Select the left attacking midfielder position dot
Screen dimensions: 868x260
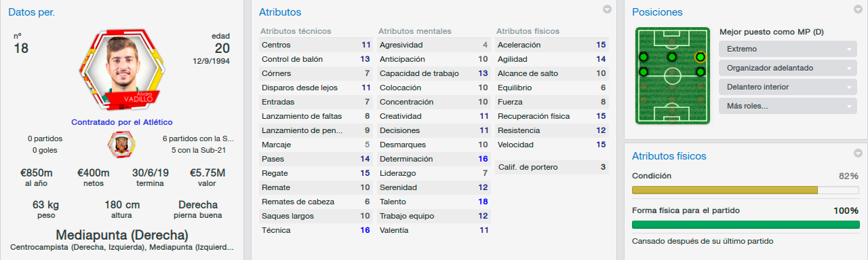(643, 56)
